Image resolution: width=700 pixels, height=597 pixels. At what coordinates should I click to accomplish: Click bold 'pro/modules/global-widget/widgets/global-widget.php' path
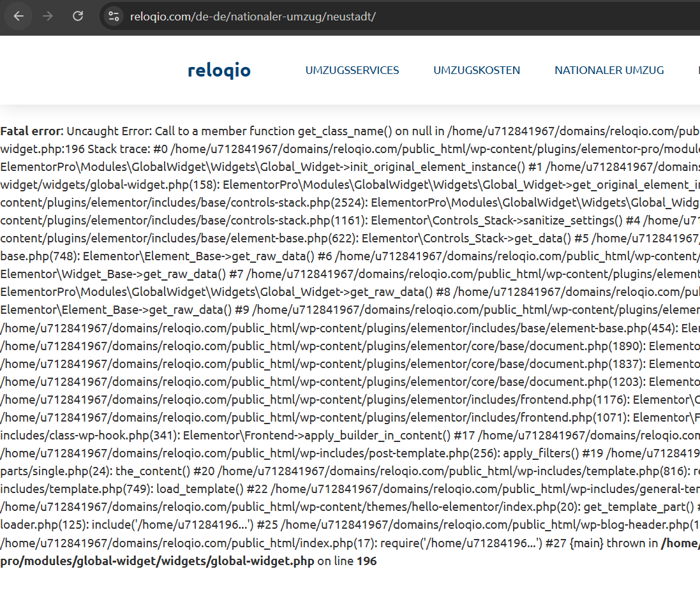point(157,561)
